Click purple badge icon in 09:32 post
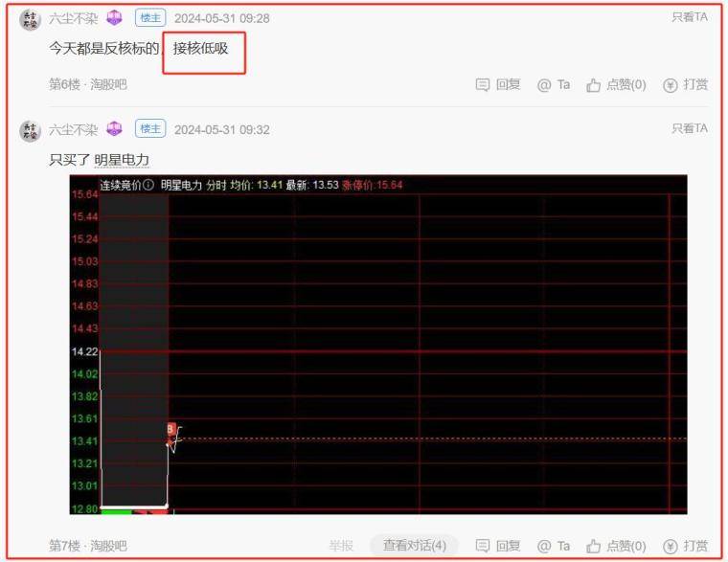This screenshot has width=728, height=562. [114, 128]
